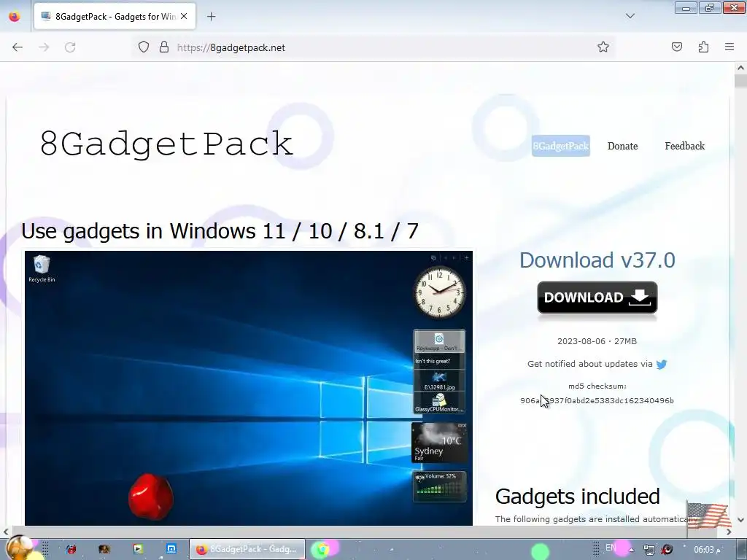747x560 pixels.
Task: Click the md5 checksum hash text
Action: point(597,400)
